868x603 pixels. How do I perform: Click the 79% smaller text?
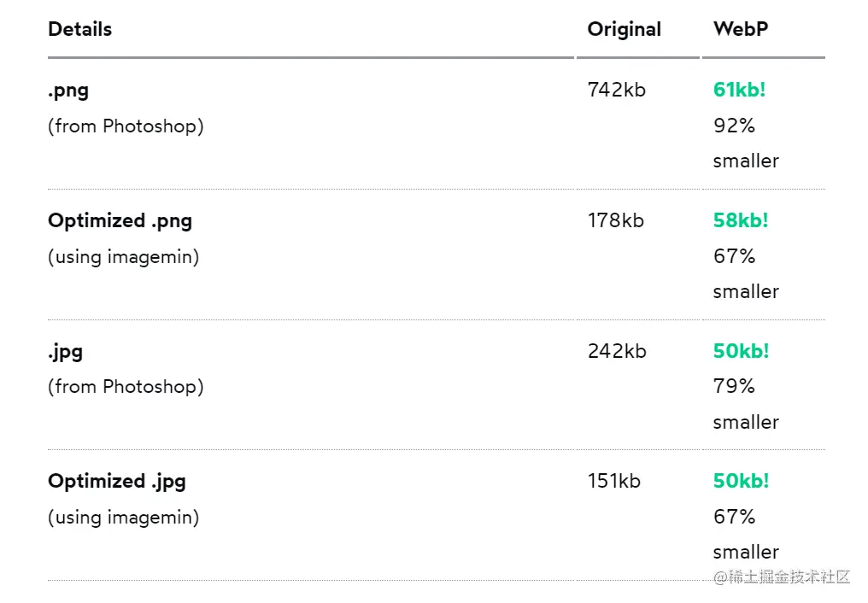click(745, 404)
